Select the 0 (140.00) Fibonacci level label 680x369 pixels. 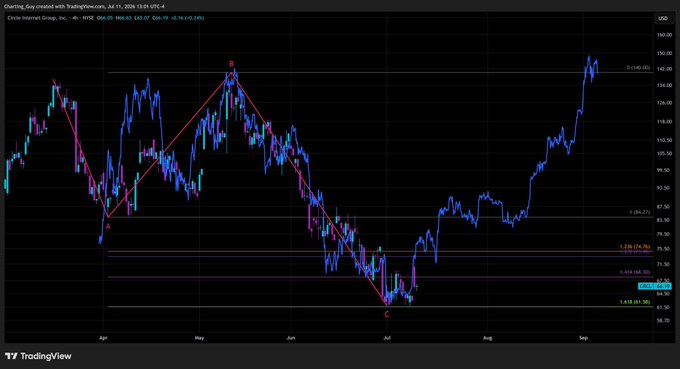click(x=638, y=68)
